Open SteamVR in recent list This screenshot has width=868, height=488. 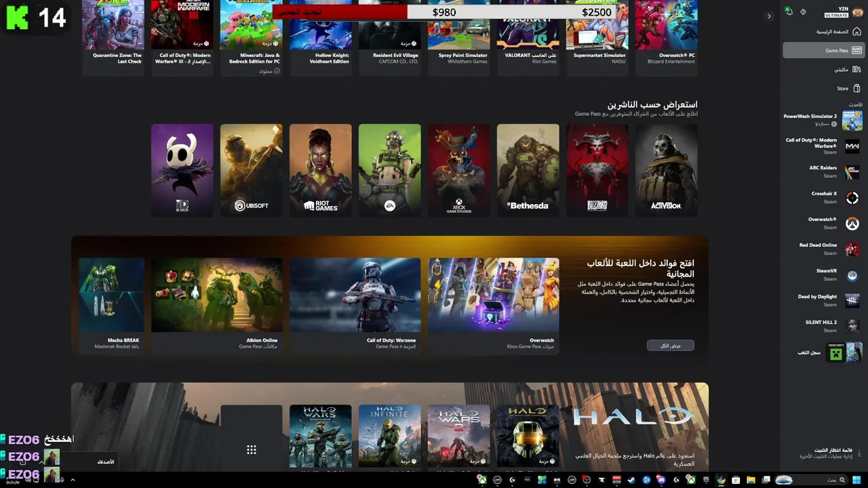pyautogui.click(x=823, y=274)
